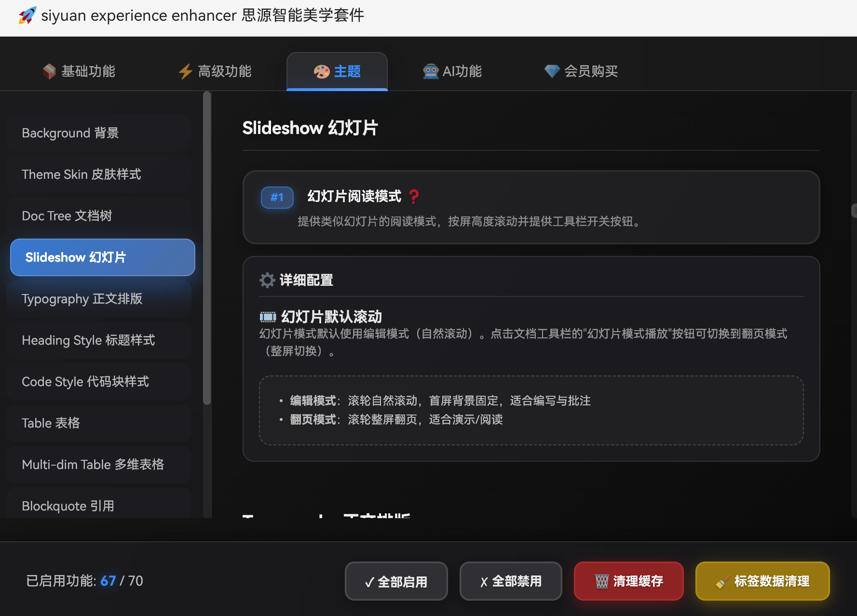
Task: Click the 已启用功能 67 / 70 counter
Action: pyautogui.click(x=84, y=581)
